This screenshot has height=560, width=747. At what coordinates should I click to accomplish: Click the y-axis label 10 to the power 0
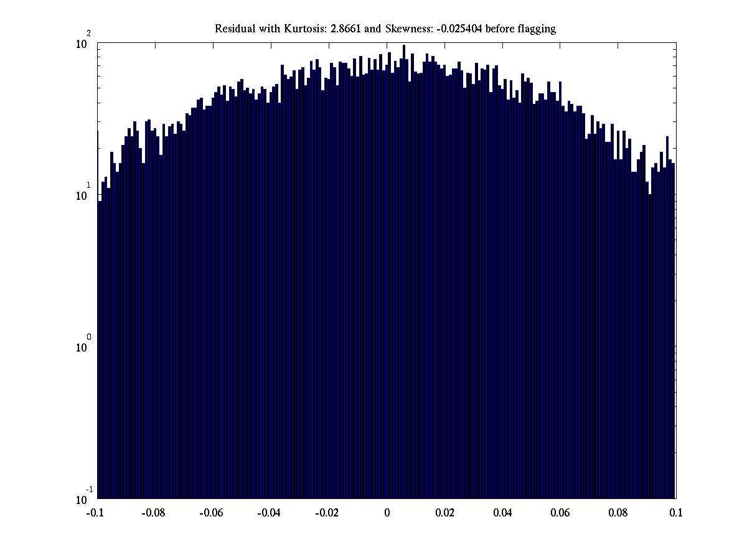pyautogui.click(x=84, y=344)
